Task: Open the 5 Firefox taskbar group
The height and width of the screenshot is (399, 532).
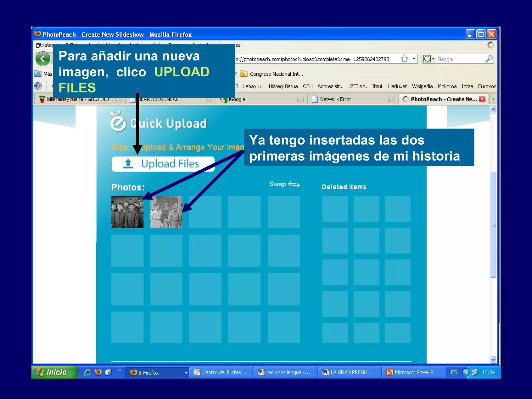Action: pyautogui.click(x=157, y=373)
